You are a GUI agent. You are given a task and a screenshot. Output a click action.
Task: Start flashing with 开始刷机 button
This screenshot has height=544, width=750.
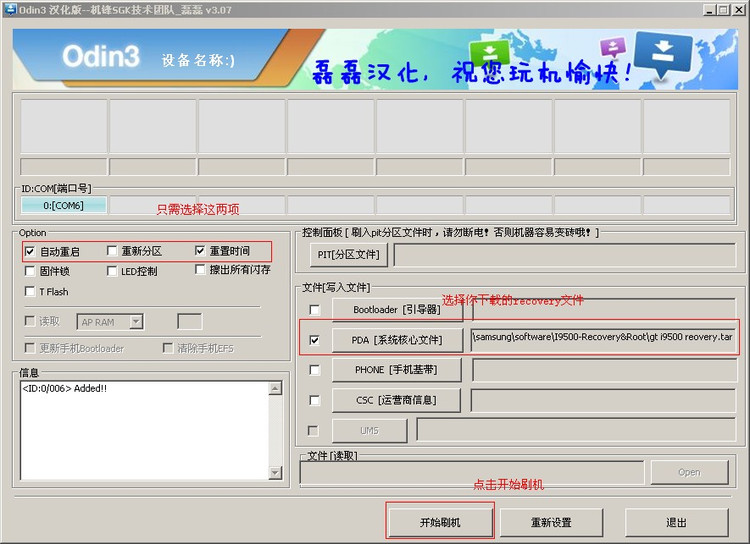(x=440, y=522)
